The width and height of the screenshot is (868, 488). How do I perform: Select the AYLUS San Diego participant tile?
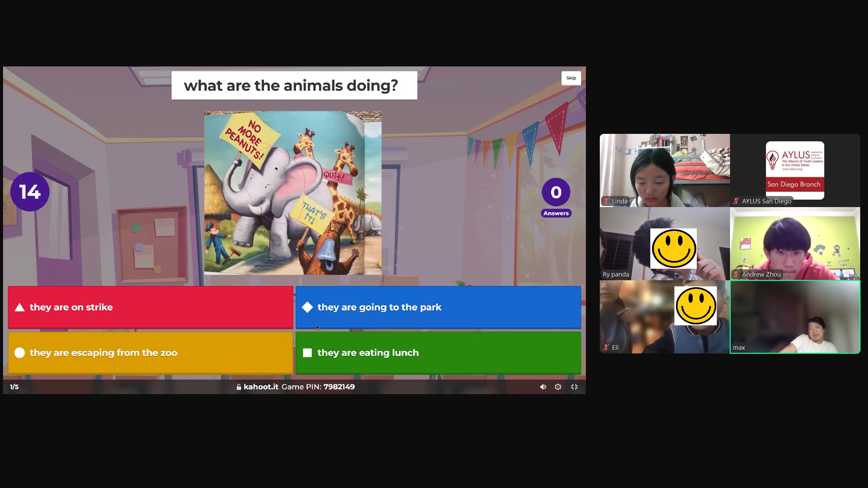[795, 170]
